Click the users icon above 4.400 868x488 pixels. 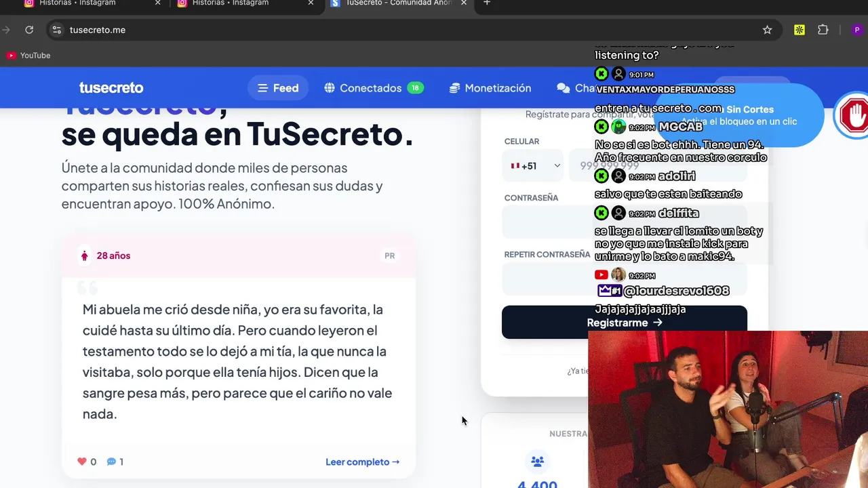pyautogui.click(x=538, y=462)
